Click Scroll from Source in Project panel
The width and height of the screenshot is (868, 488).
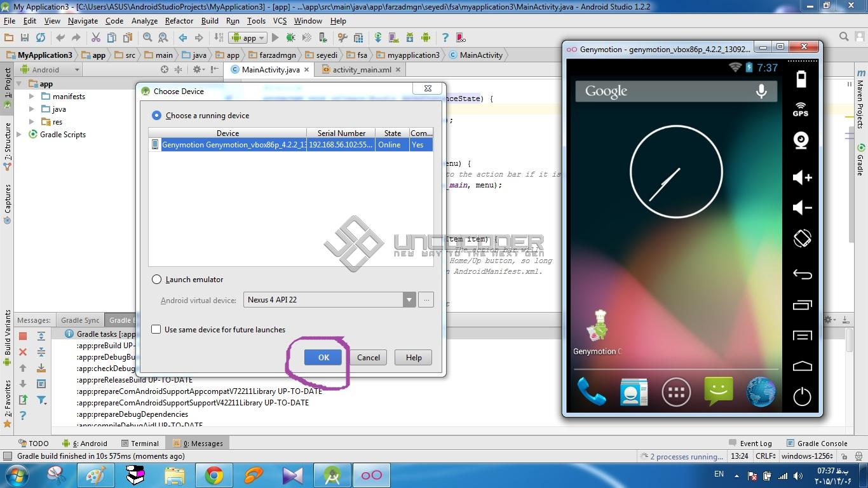[165, 69]
